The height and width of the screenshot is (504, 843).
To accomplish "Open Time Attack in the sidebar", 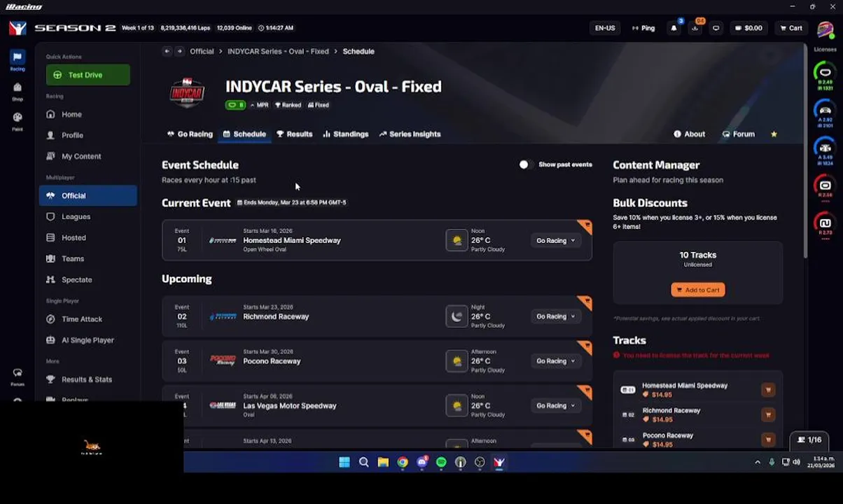I will click(x=88, y=318).
